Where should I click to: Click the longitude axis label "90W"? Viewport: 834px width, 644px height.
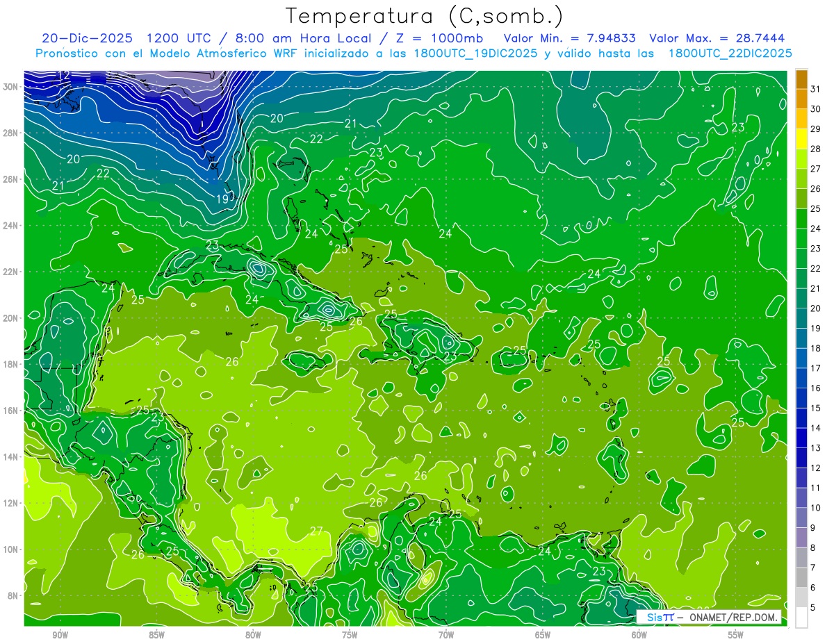(x=60, y=635)
